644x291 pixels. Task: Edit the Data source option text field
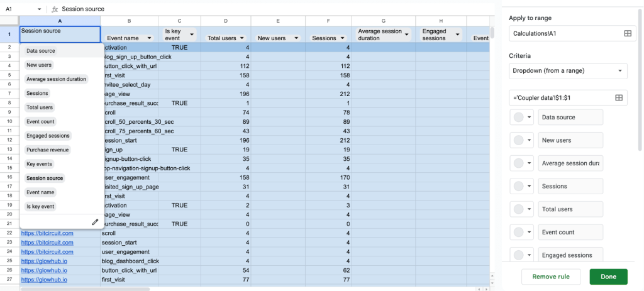(x=570, y=118)
